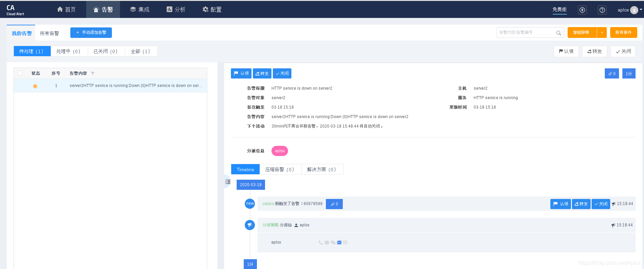The image size is (644, 269).
Task: Switch to the Timeline tab
Action: click(x=245, y=170)
